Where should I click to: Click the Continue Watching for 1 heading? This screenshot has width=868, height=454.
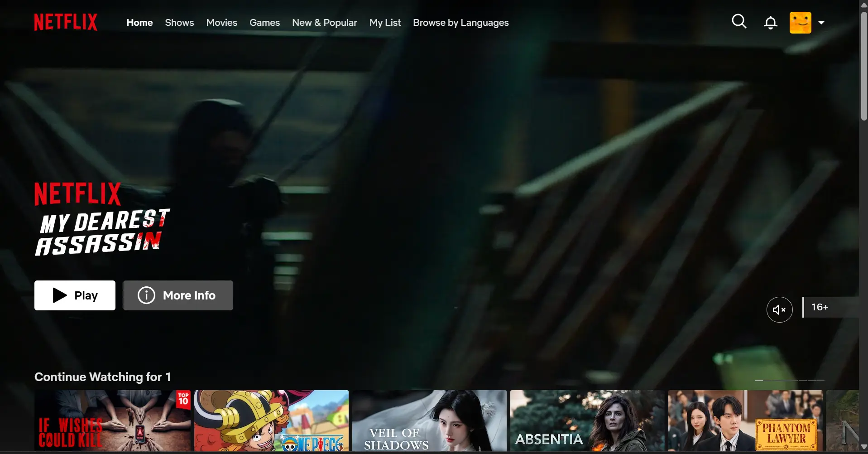(x=103, y=377)
